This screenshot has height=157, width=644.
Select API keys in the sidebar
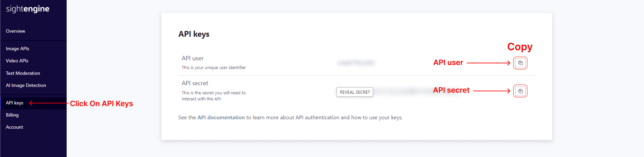(15, 103)
